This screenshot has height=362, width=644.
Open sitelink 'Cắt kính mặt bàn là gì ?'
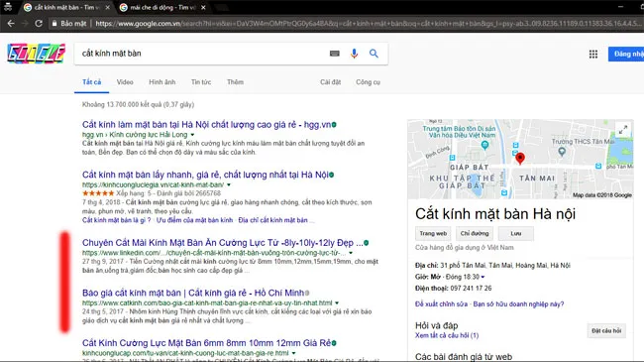tap(116, 220)
